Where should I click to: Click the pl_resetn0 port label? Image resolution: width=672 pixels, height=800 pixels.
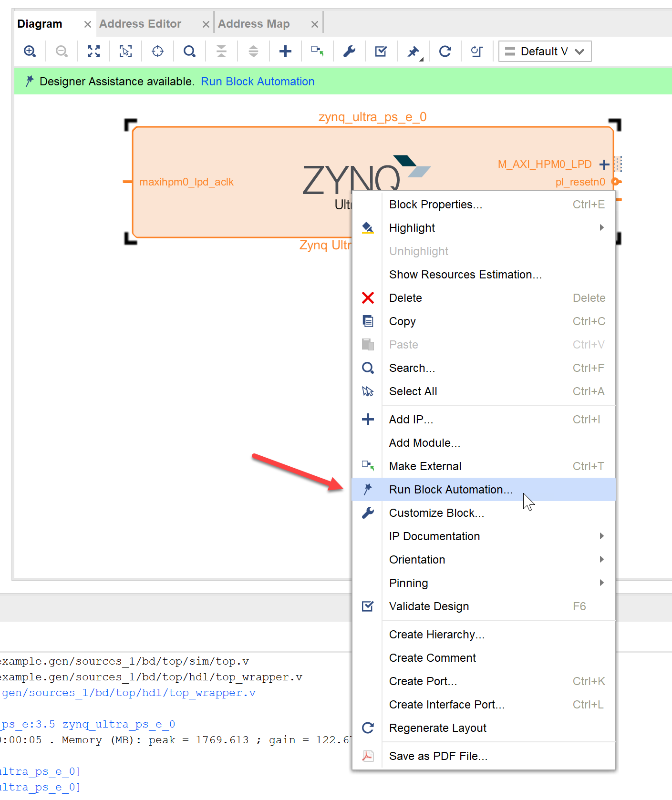[580, 182]
